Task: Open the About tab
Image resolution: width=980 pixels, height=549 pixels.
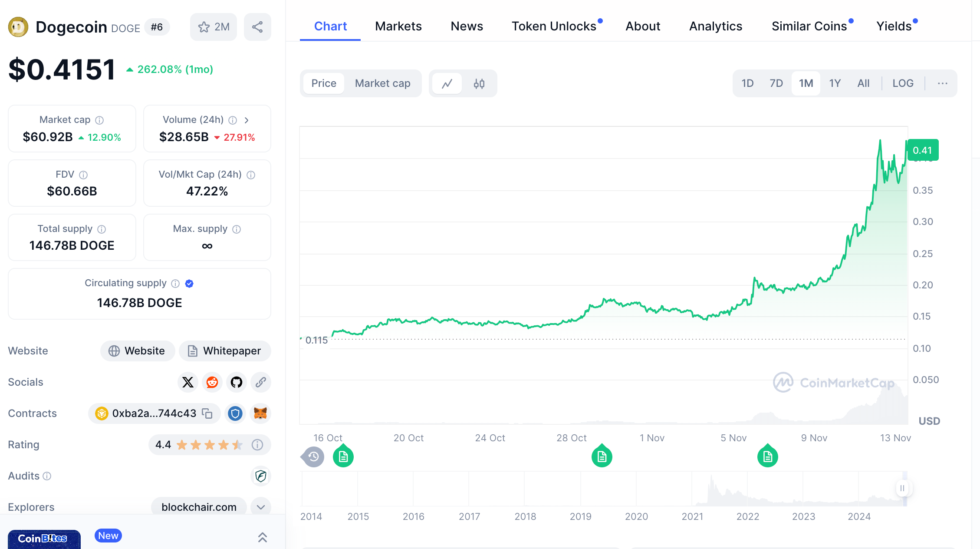Action: [x=643, y=26]
